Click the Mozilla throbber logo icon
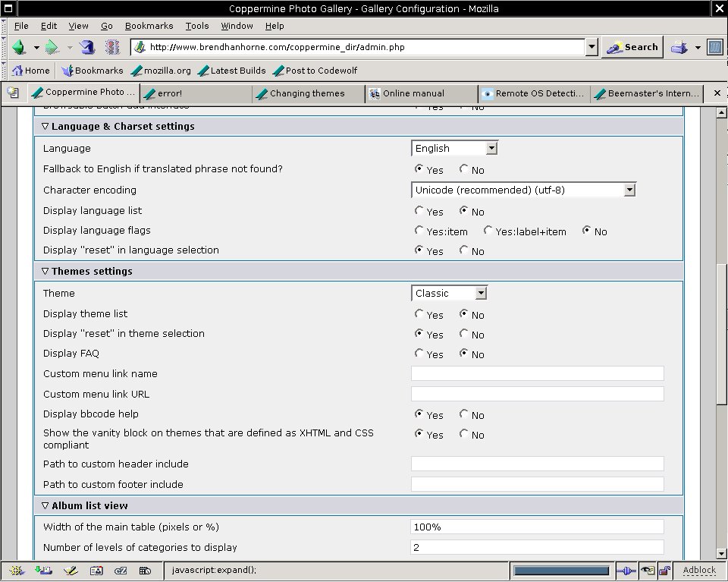 tap(715, 47)
